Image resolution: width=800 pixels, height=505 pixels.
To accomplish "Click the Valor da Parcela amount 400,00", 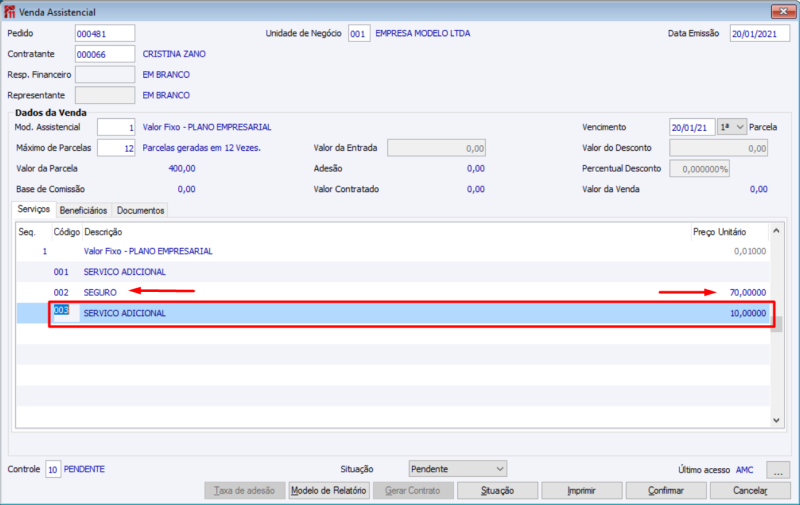I will click(x=182, y=168).
